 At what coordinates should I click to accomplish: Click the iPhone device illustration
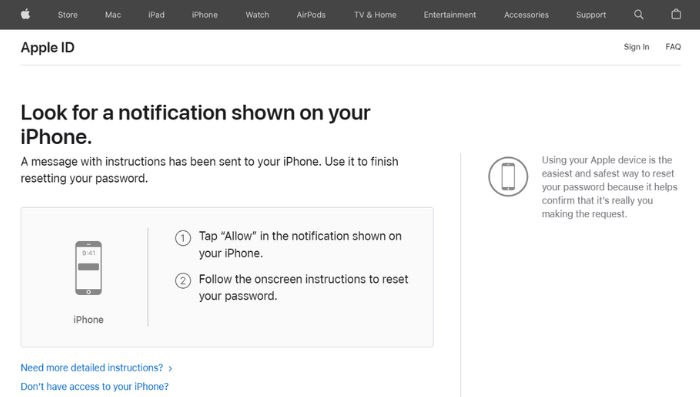(88, 268)
